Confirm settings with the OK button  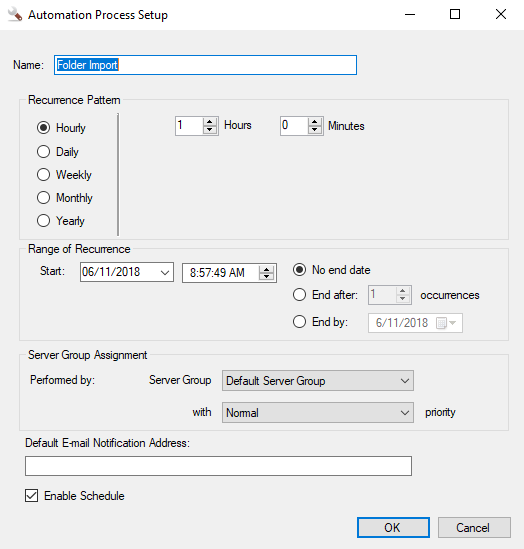tap(393, 528)
